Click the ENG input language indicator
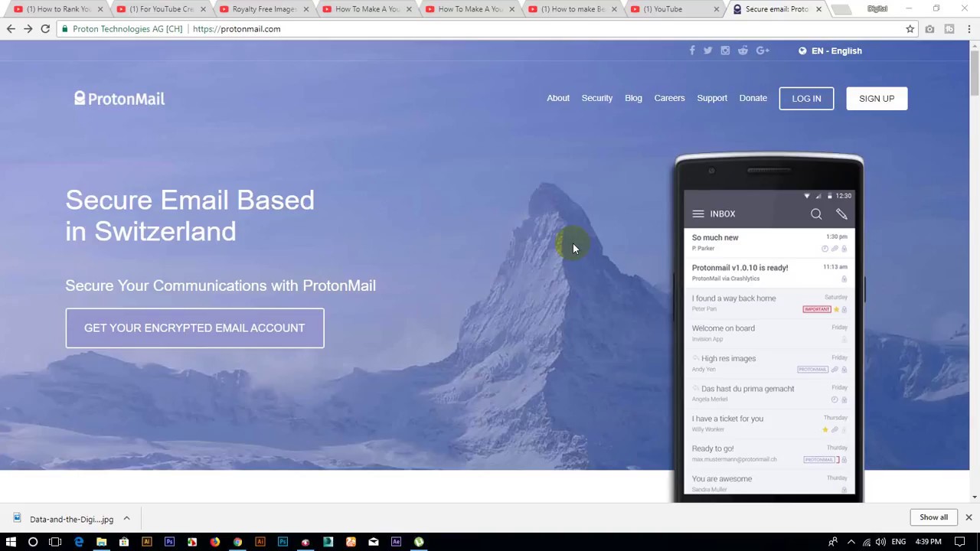Image resolution: width=980 pixels, height=551 pixels. tap(899, 542)
